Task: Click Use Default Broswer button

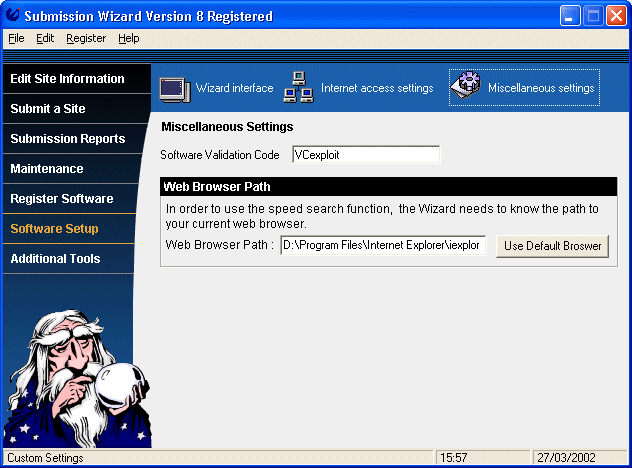Action: pyautogui.click(x=552, y=246)
